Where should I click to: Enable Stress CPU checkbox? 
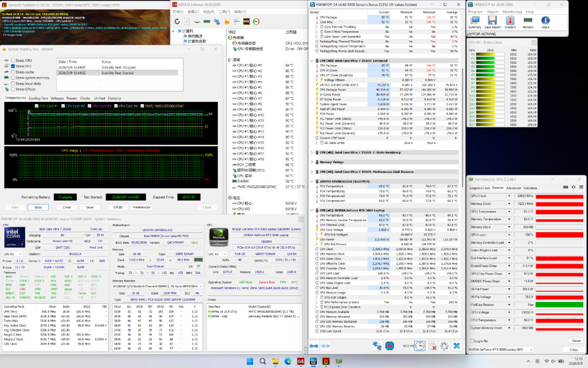(13, 61)
